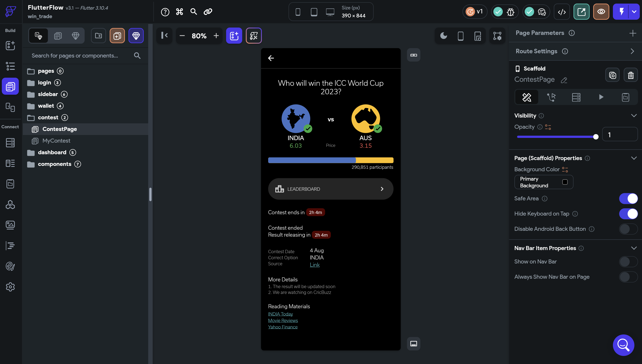Open app Settings gear icon
The image size is (642, 364).
pos(10,287)
